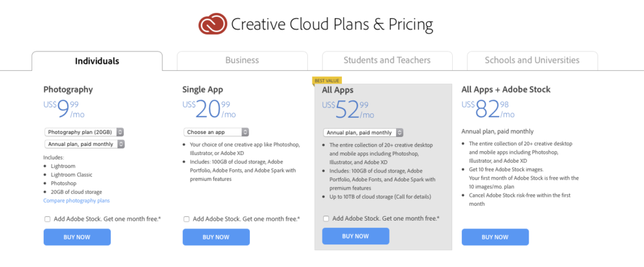Enable Add Adobe Stock under Photography plan
Screen dimensions: 644x267
[x=47, y=219]
